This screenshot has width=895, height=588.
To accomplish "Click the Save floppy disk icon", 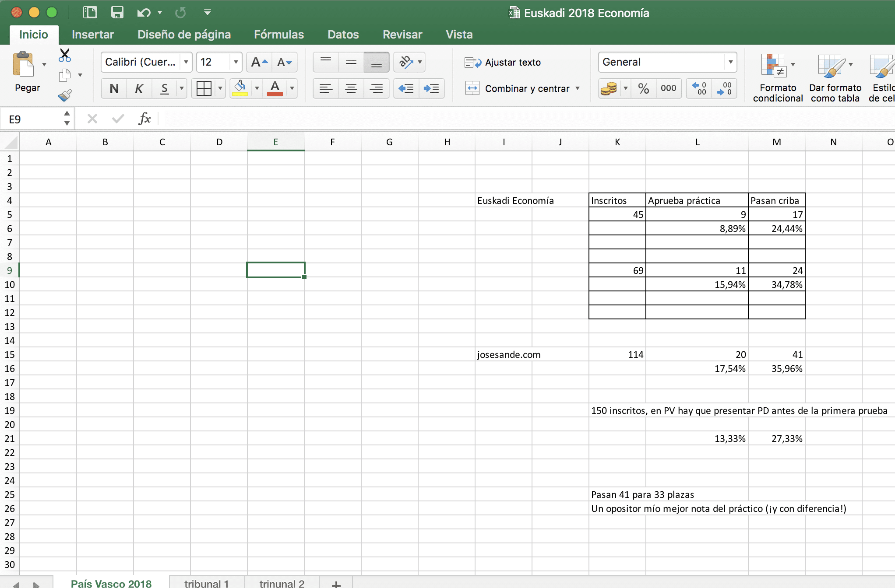I will tap(117, 12).
